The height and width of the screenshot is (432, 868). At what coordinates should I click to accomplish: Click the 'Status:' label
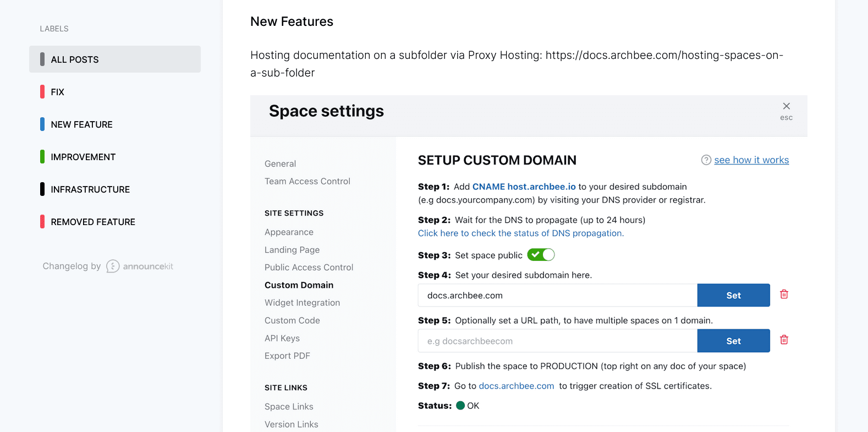435,406
